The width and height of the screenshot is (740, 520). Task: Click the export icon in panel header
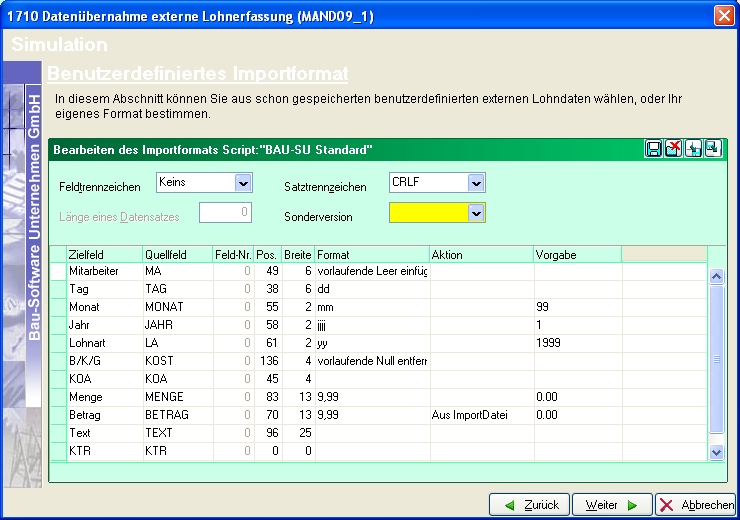click(712, 149)
